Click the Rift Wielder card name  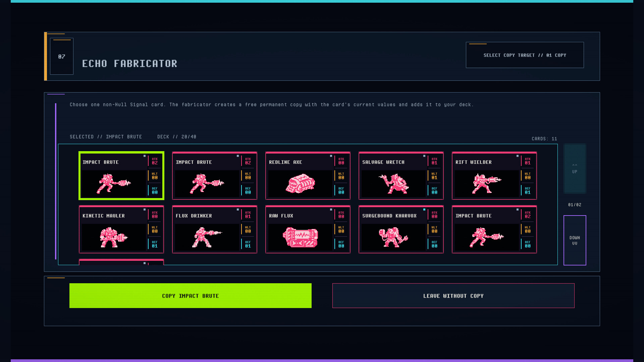[474, 162]
